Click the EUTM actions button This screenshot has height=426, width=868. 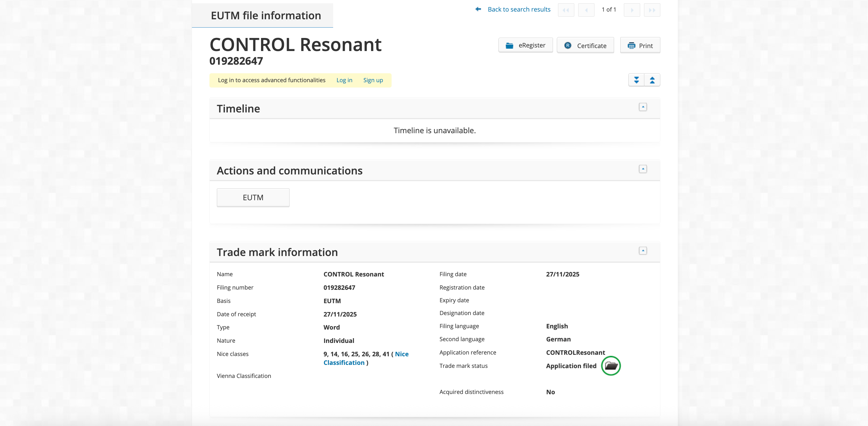[x=253, y=198]
